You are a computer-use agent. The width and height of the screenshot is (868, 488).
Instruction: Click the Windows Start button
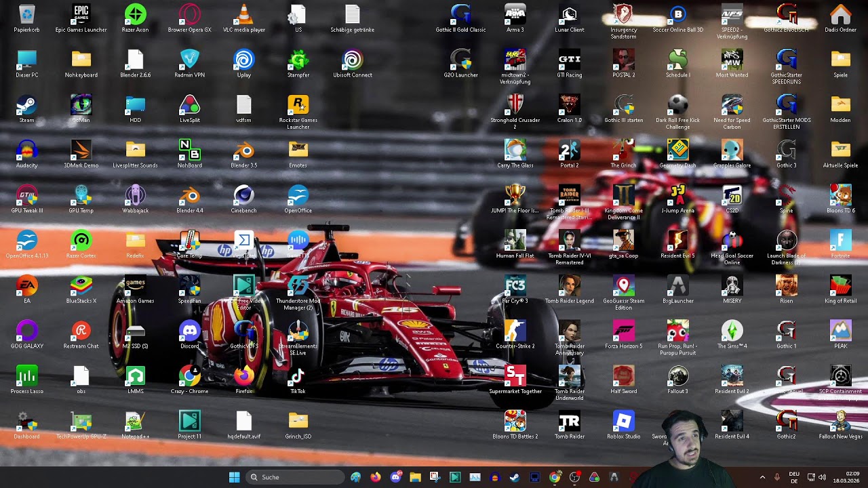click(234, 477)
